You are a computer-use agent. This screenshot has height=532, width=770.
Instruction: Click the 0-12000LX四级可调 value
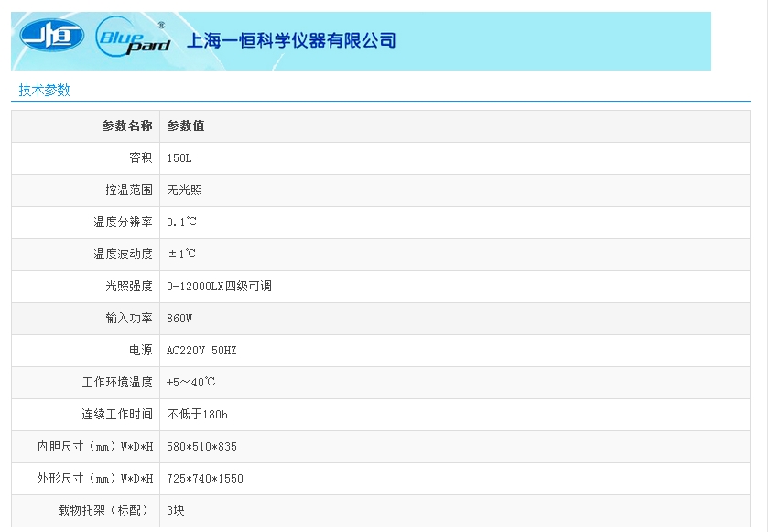(219, 286)
